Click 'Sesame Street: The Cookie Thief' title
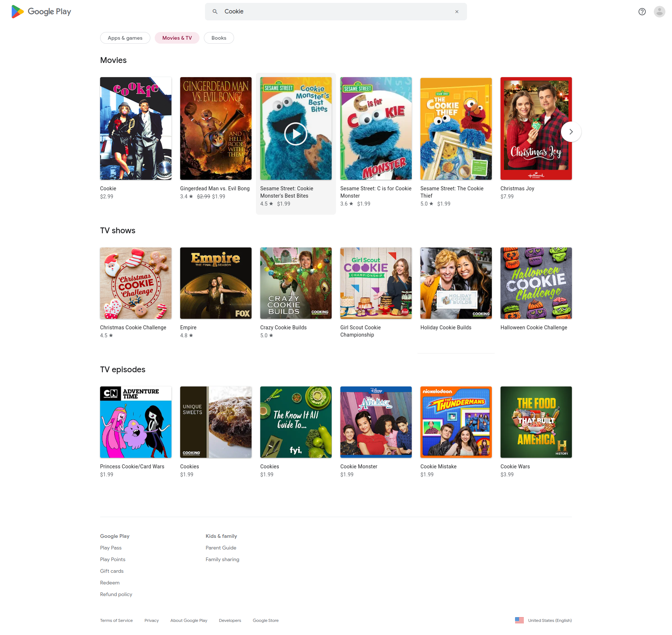 (x=452, y=192)
